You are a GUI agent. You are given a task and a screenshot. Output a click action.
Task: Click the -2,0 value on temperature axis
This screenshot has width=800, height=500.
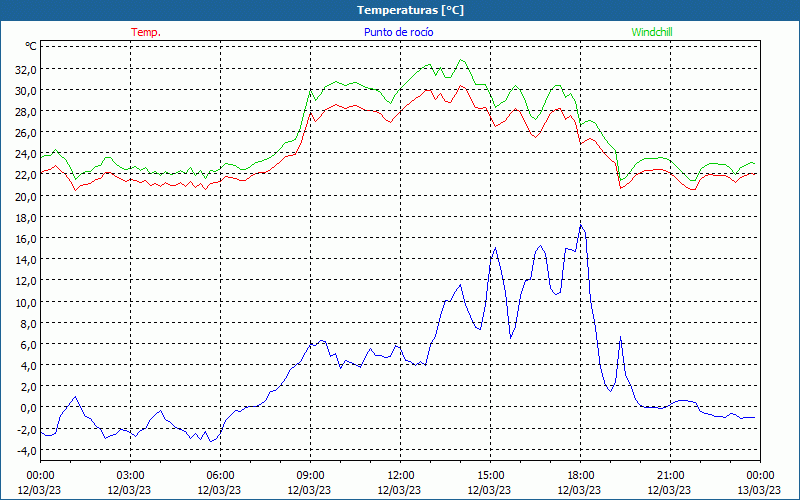tap(26, 430)
